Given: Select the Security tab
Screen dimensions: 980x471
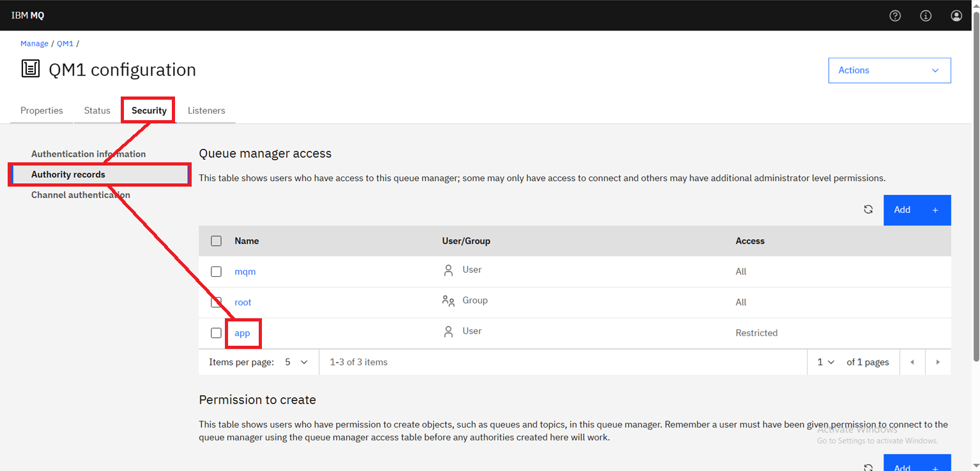Looking at the screenshot, I should click(149, 111).
